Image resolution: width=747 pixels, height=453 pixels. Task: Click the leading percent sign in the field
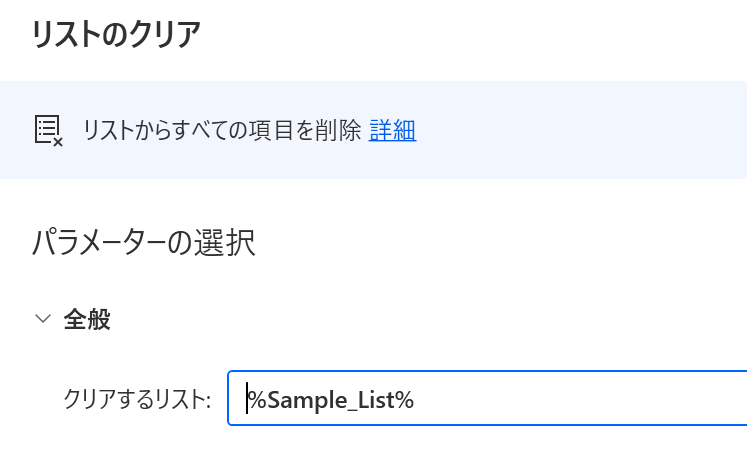tap(257, 400)
